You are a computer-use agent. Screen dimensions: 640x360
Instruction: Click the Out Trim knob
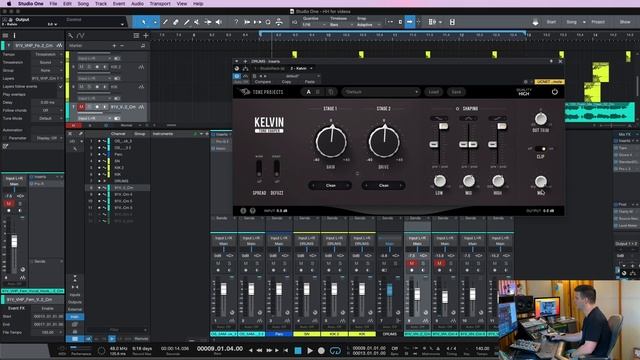[540, 119]
